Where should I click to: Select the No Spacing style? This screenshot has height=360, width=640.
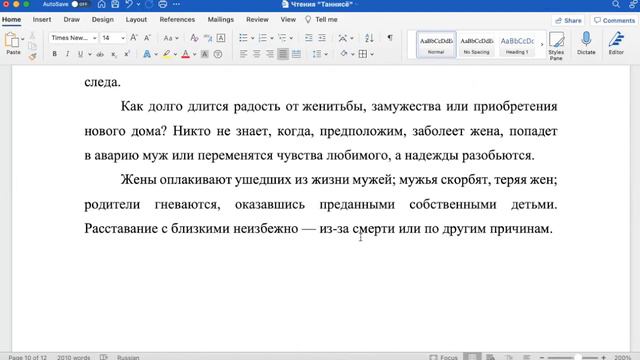click(476, 44)
